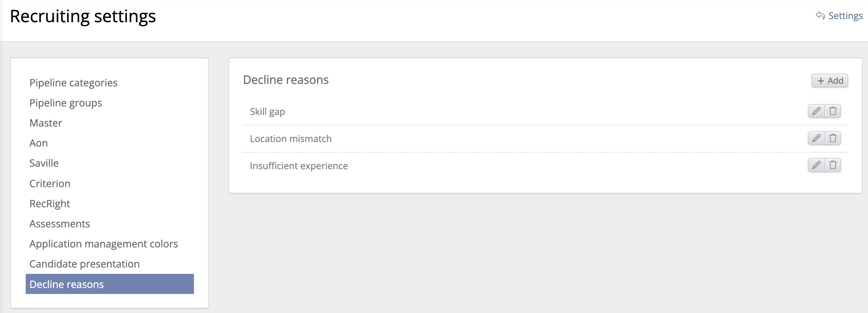Delete the Skill gap decline reason
The image size is (868, 313).
pyautogui.click(x=833, y=111)
